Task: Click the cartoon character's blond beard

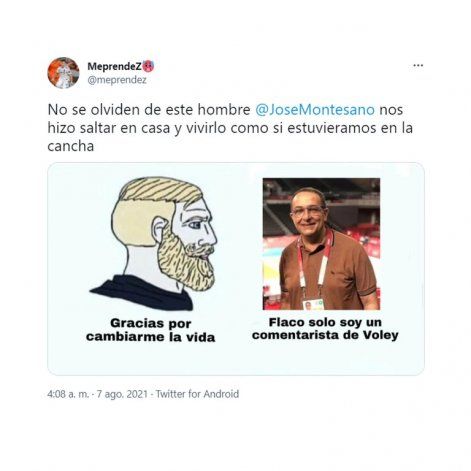Action: [187, 263]
